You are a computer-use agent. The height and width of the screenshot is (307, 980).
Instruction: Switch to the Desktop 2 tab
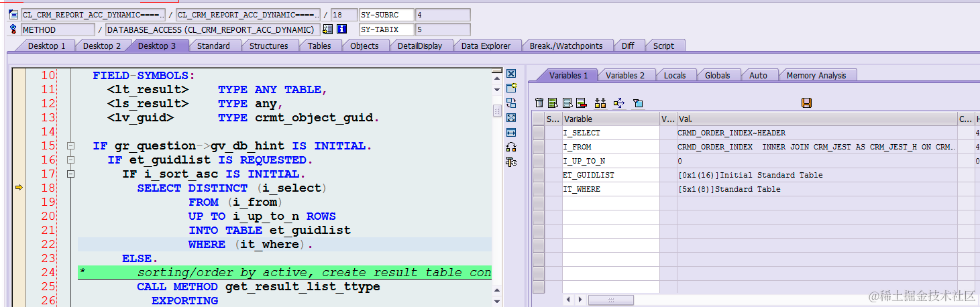[x=102, y=46]
